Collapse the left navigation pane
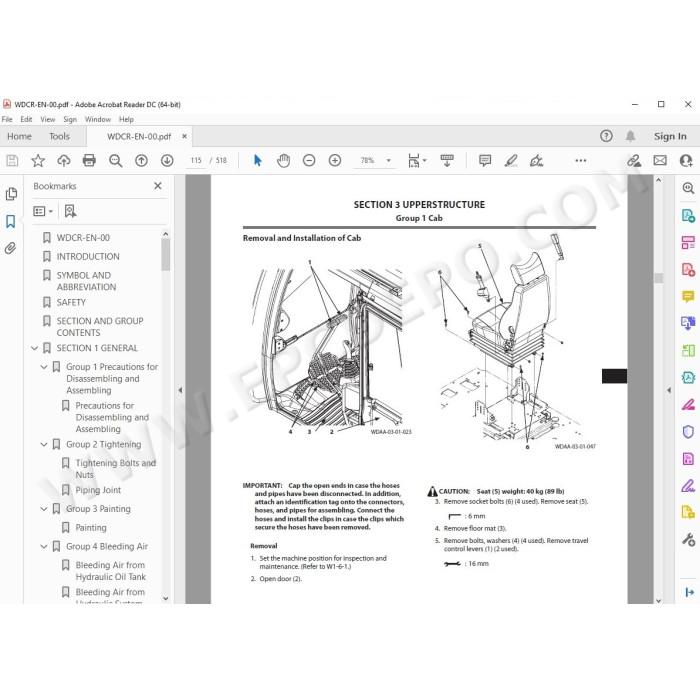 click(180, 390)
